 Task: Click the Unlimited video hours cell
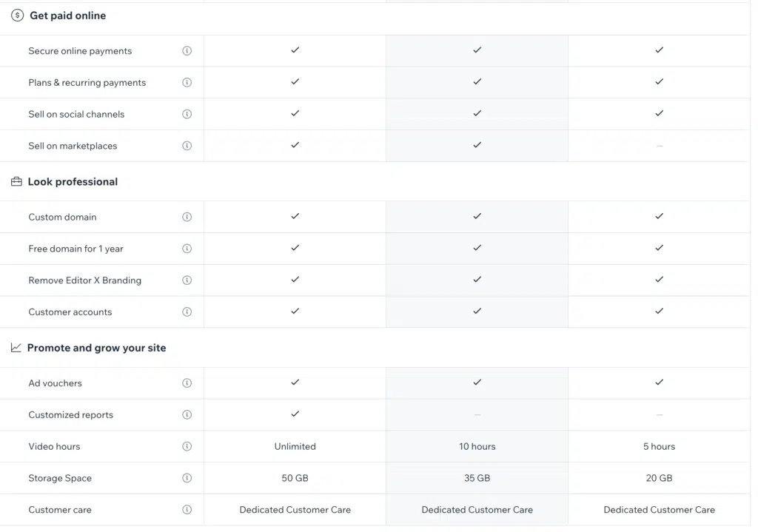pos(295,446)
